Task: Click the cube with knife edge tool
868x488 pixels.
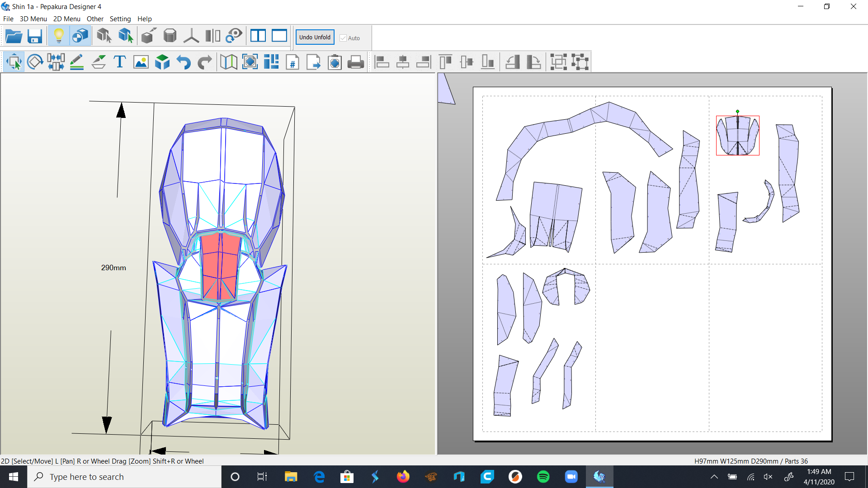Action: 148,36
